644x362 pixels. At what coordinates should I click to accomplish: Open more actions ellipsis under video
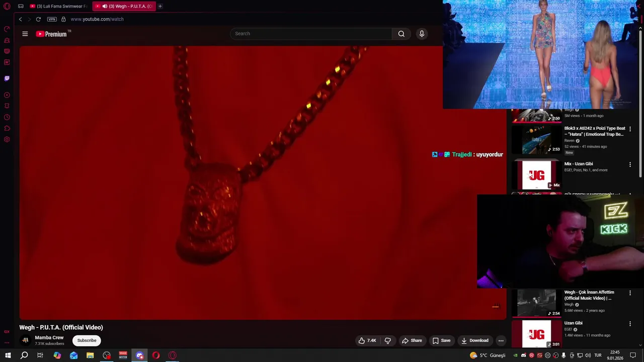[x=501, y=340]
